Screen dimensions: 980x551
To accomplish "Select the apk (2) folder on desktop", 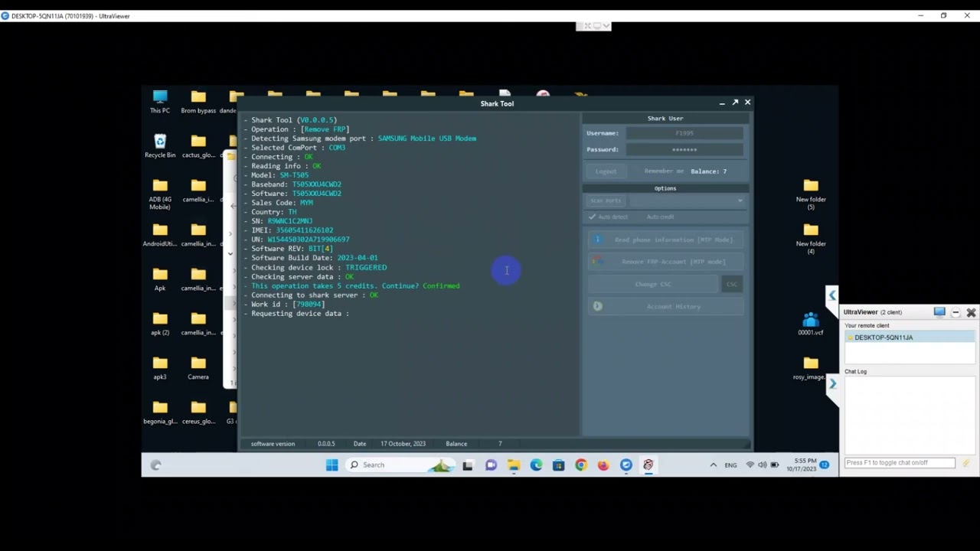I will [x=160, y=324].
